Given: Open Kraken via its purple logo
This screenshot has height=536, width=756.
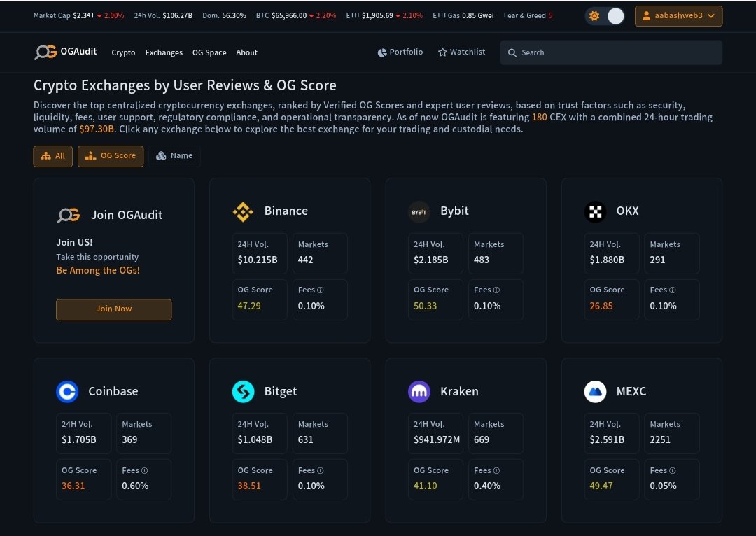Looking at the screenshot, I should (x=419, y=392).
